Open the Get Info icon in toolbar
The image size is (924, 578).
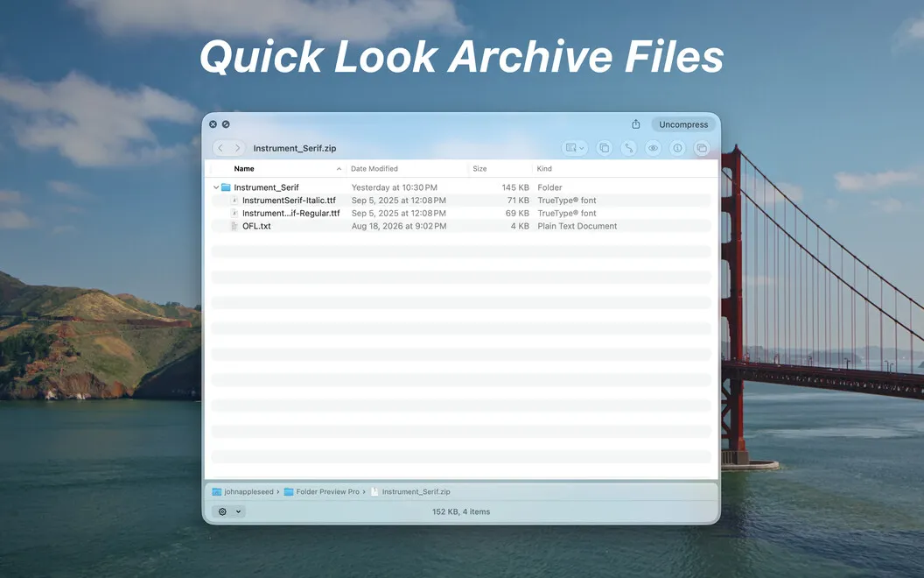pyautogui.click(x=677, y=148)
